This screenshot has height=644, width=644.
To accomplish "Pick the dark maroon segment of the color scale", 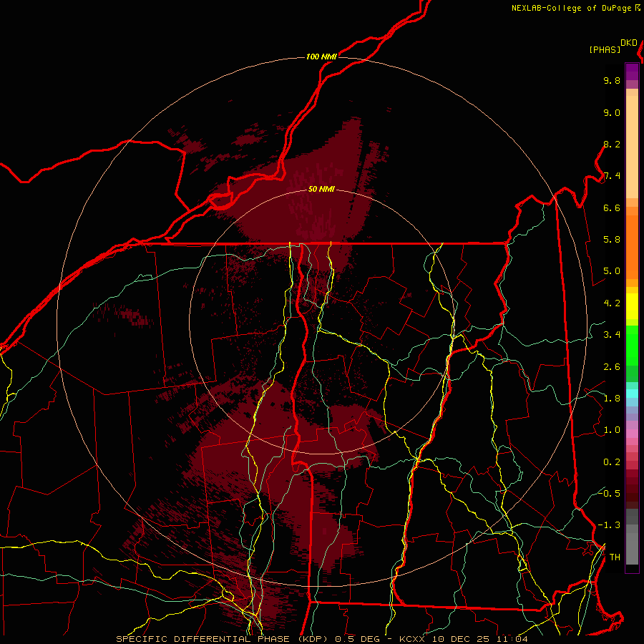I will (x=632, y=489).
